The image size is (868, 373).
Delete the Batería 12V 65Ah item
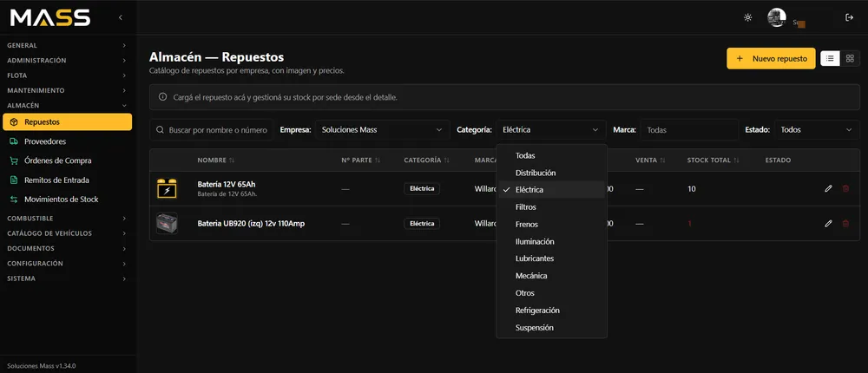[x=845, y=189]
